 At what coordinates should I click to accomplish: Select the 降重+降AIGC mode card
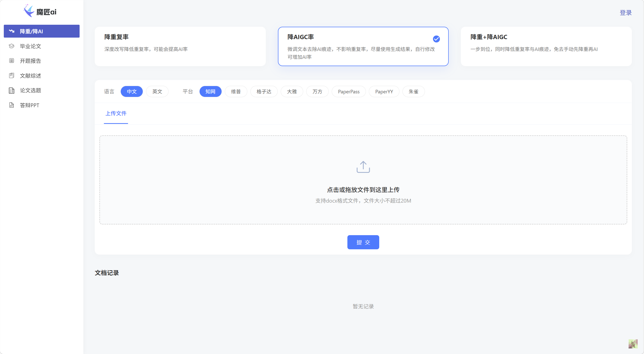pyautogui.click(x=546, y=46)
